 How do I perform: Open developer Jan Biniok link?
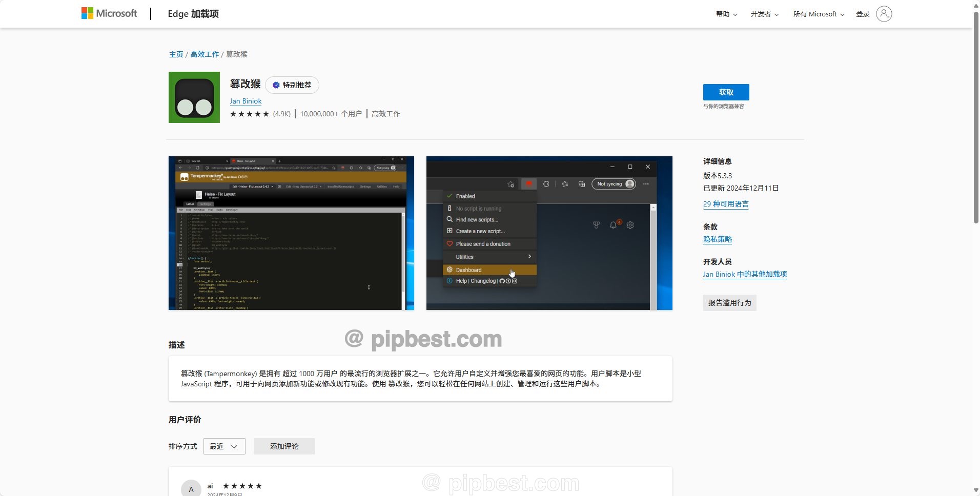[246, 101]
